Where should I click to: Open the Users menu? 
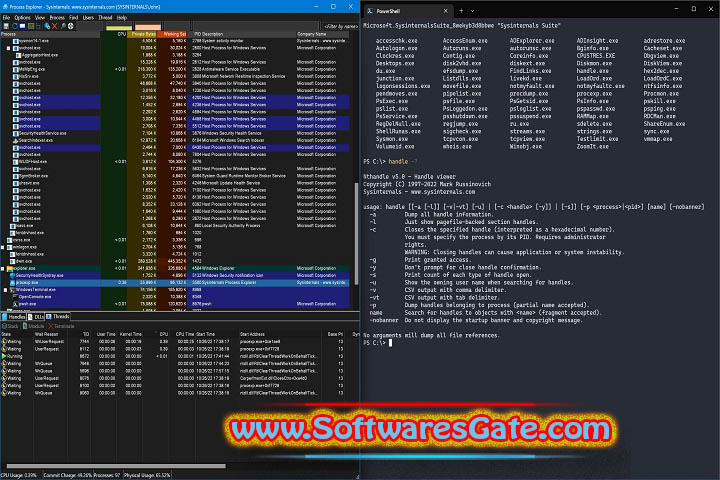pyautogui.click(x=88, y=17)
